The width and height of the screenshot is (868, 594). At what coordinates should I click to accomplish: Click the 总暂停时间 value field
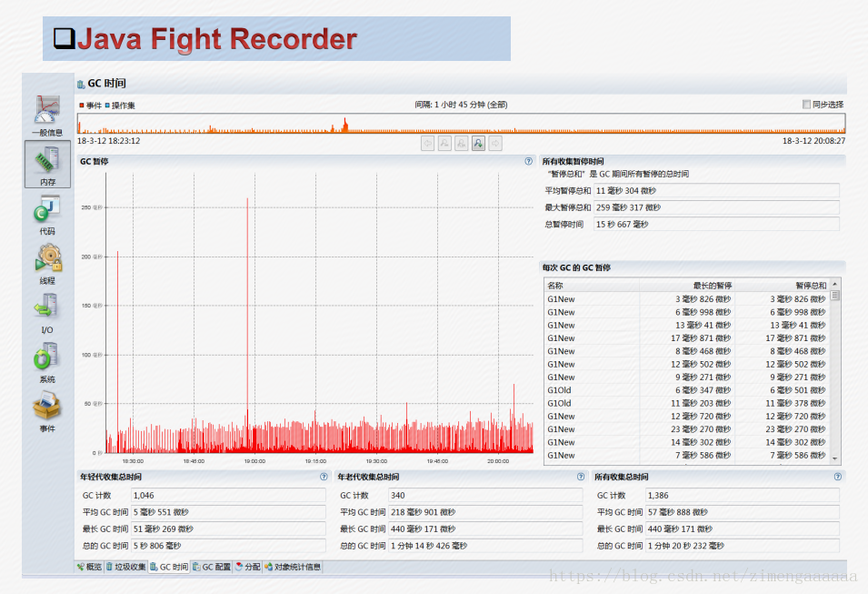716,225
